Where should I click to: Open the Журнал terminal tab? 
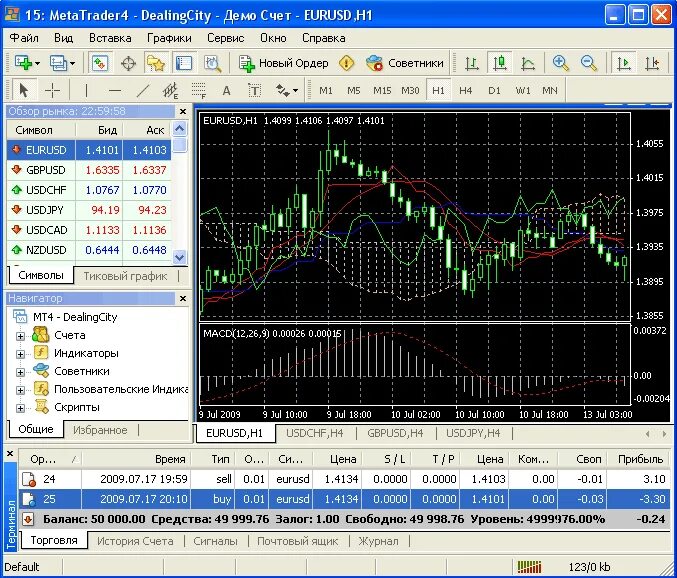(379, 541)
